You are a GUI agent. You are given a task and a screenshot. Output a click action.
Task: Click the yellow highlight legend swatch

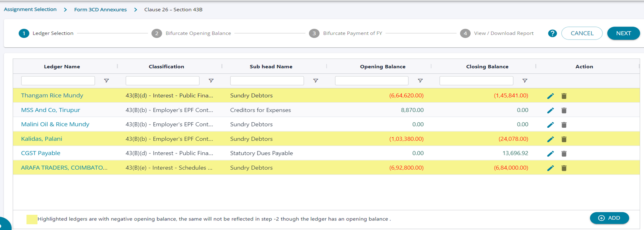click(32, 219)
